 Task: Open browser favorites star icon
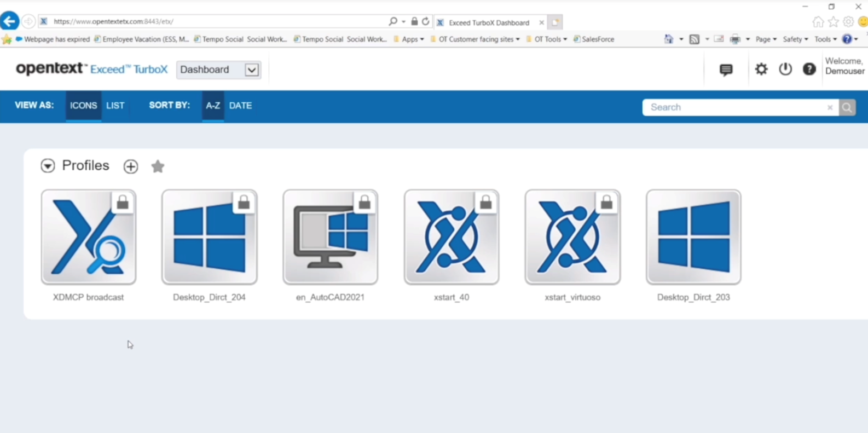(833, 22)
